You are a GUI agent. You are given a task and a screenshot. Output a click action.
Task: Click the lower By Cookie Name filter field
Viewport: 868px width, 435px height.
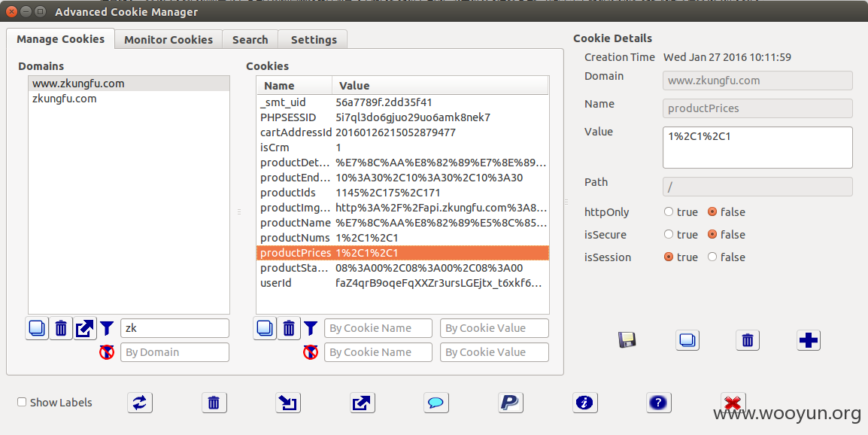point(378,352)
